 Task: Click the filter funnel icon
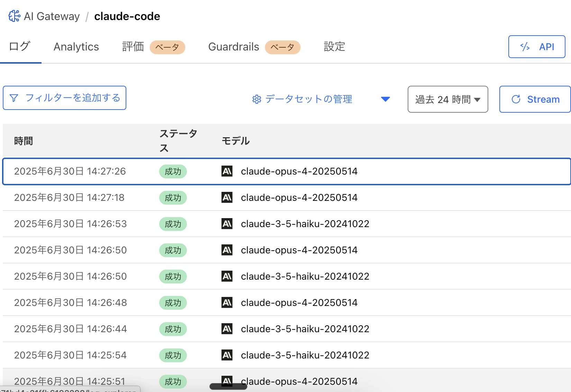(x=14, y=98)
